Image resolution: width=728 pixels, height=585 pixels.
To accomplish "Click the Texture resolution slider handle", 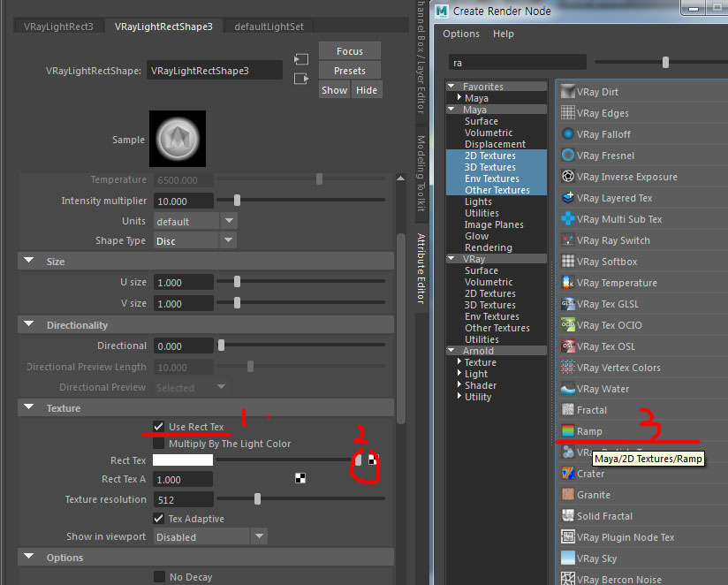I will [257, 498].
